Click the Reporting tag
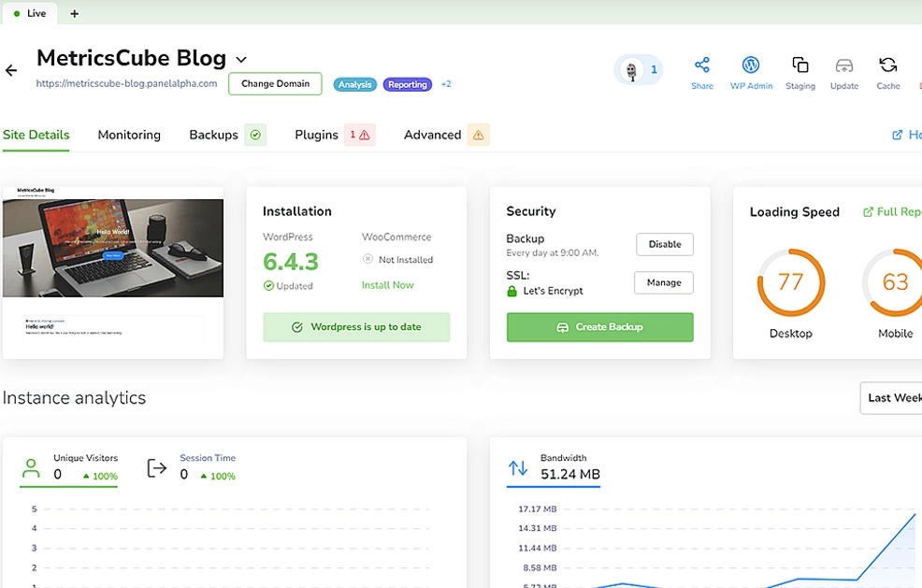This screenshot has width=922, height=588. pyautogui.click(x=408, y=84)
